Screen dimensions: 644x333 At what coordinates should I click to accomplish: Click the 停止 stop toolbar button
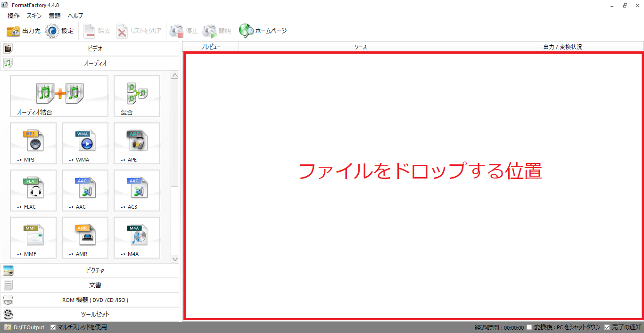pyautogui.click(x=184, y=31)
